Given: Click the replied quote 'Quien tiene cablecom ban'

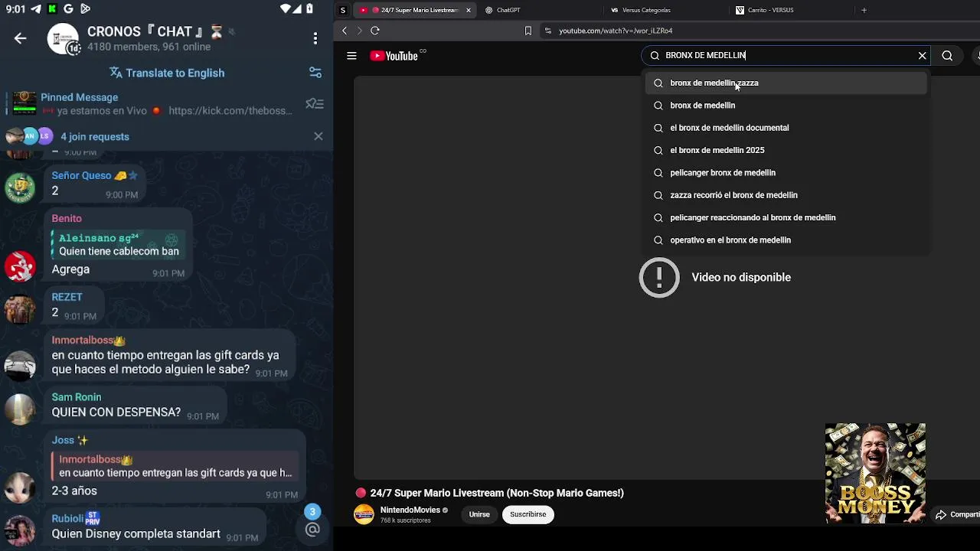Looking at the screenshot, I should (119, 245).
